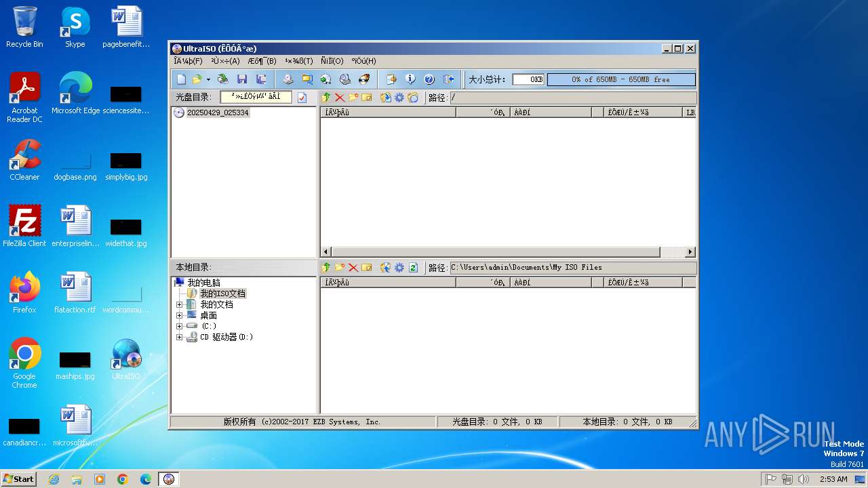Open the (F) File menu
The image size is (868, 488).
pos(188,61)
